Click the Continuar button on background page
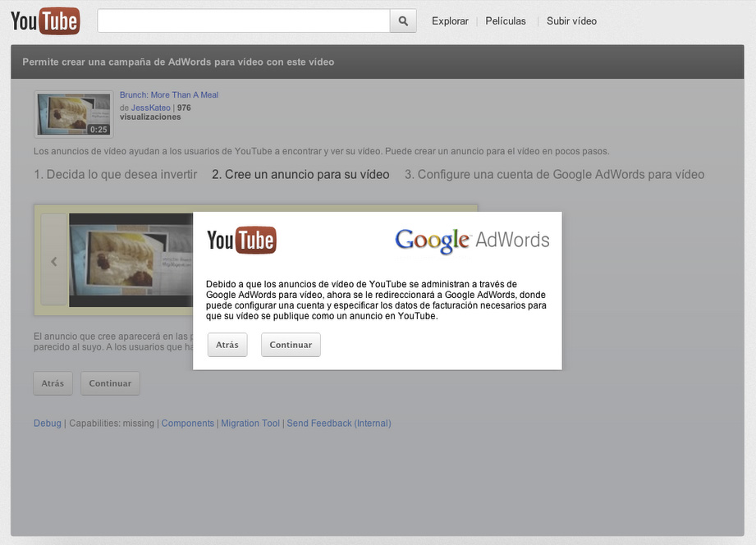 point(110,383)
